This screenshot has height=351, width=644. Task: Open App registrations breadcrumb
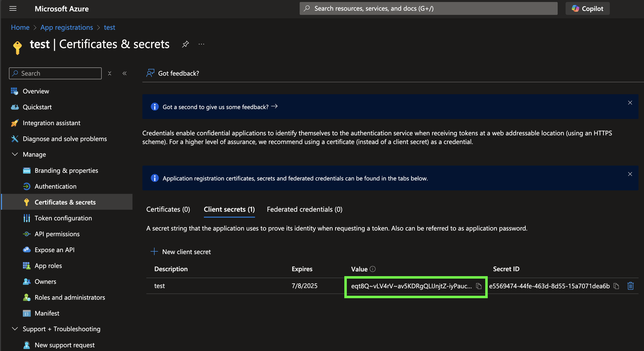(66, 27)
